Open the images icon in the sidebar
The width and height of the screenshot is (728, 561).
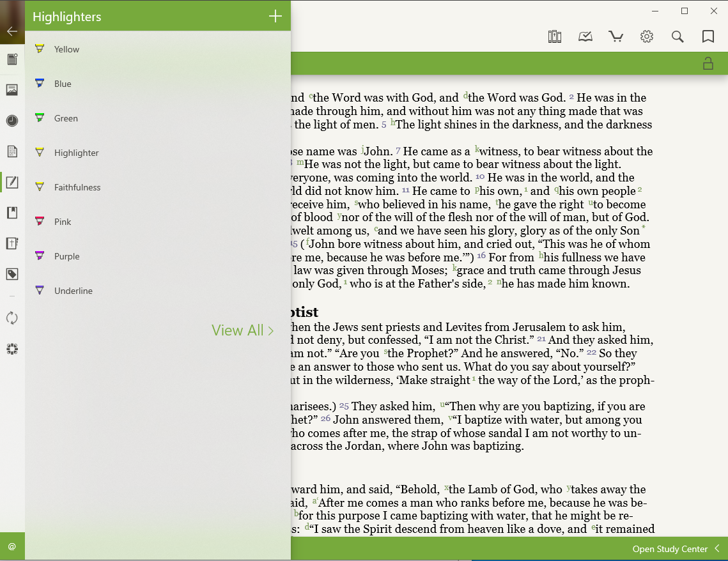point(12,89)
